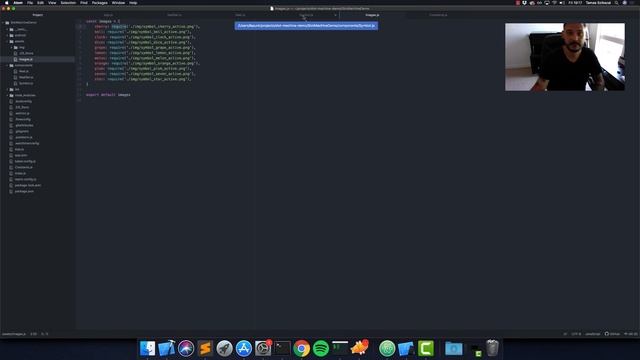Expand the node_modules folder arrow
Viewport: 640px width, 360px height.
click(7, 95)
